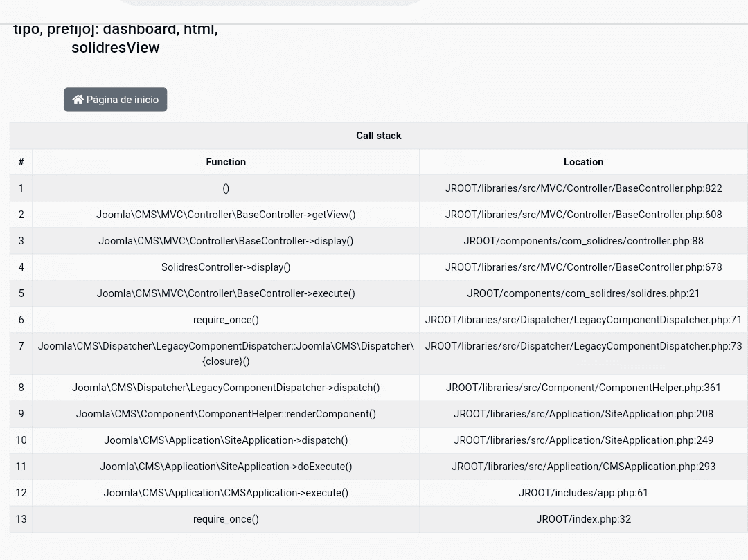Image resolution: width=748 pixels, height=560 pixels.
Task: Select the BaseController->execute() function cell
Action: coord(226,293)
